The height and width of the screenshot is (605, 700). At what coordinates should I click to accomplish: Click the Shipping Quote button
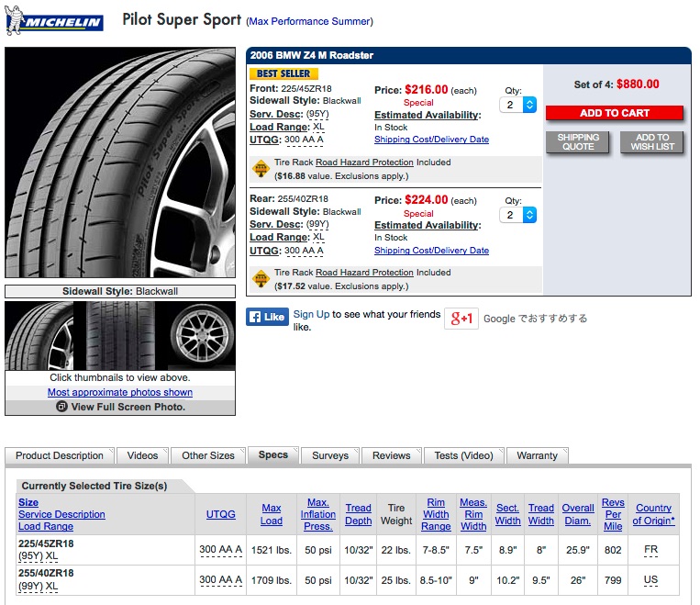pyautogui.click(x=578, y=142)
